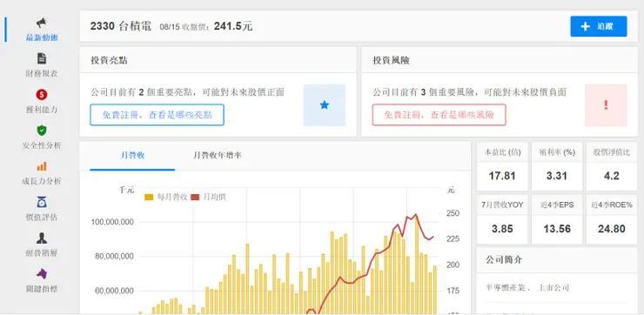Open 財務報表 sidebar label
Viewport: 644px width, 315px height.
pyautogui.click(x=42, y=74)
